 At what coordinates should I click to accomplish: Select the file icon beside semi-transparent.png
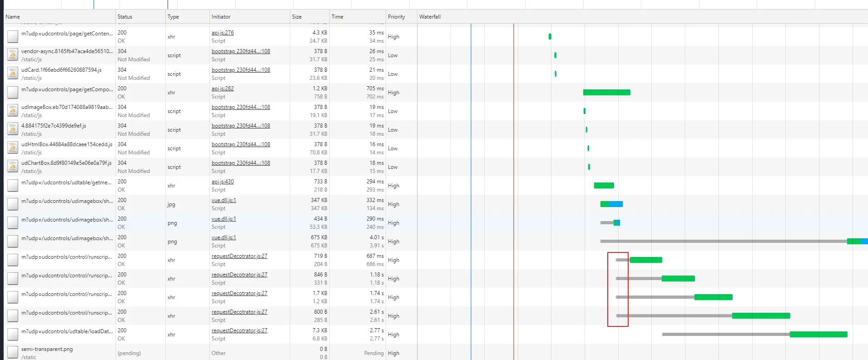[13, 353]
